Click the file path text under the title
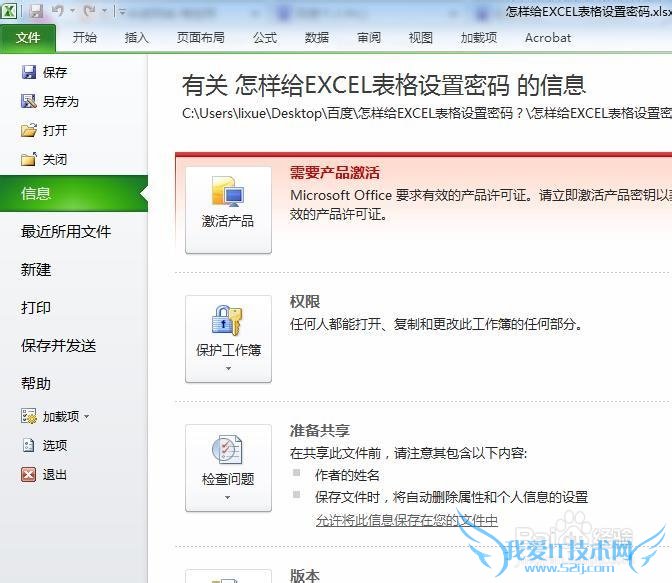672x583 pixels. 427,113
